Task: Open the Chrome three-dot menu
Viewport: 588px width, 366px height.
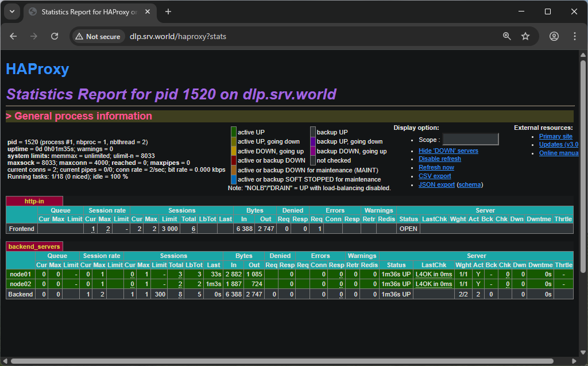Action: (x=575, y=36)
